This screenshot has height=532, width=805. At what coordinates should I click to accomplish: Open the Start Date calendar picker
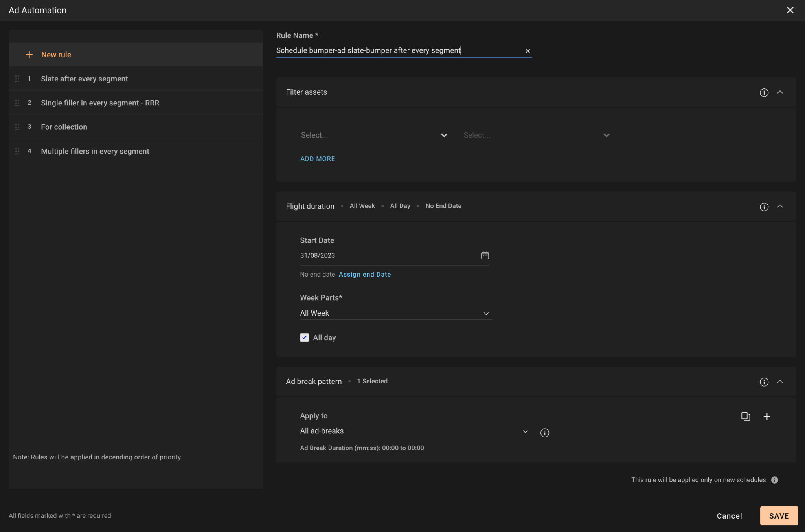point(485,255)
